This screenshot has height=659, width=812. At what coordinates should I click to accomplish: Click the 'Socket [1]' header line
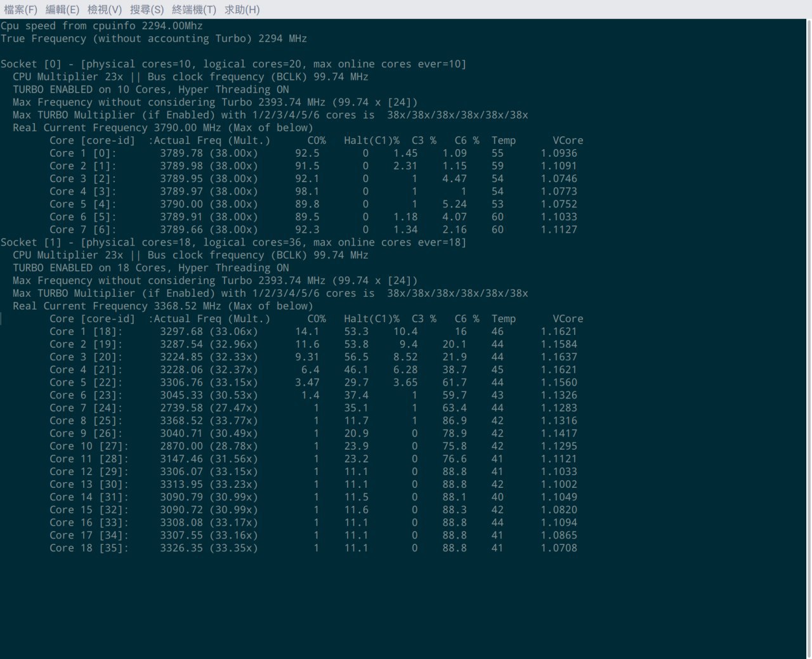[x=233, y=242]
